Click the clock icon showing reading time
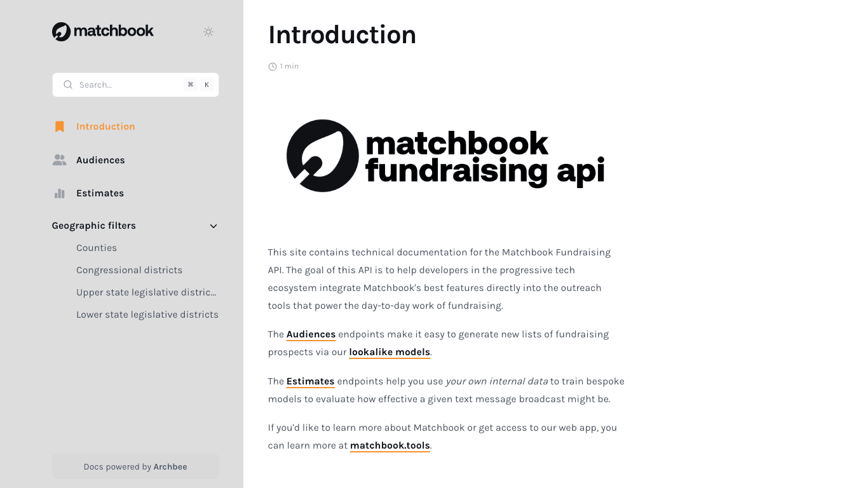This screenshot has width=868, height=488. (272, 66)
